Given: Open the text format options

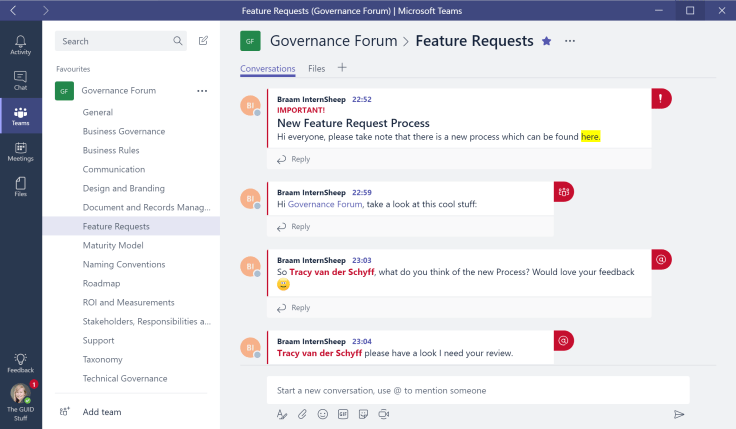Looking at the screenshot, I should pyautogui.click(x=282, y=414).
